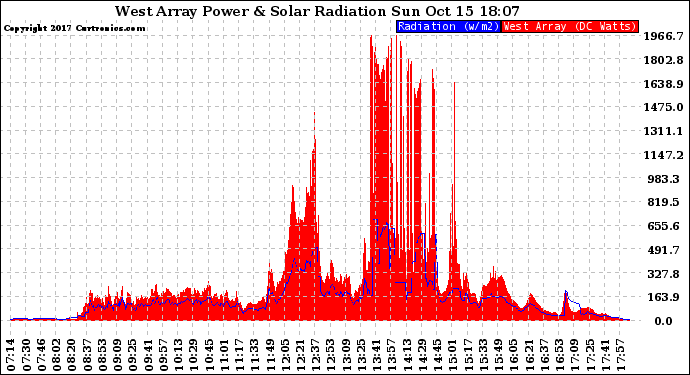Click the 1475.0 y-axis label
The width and height of the screenshot is (690, 375).
(x=664, y=107)
